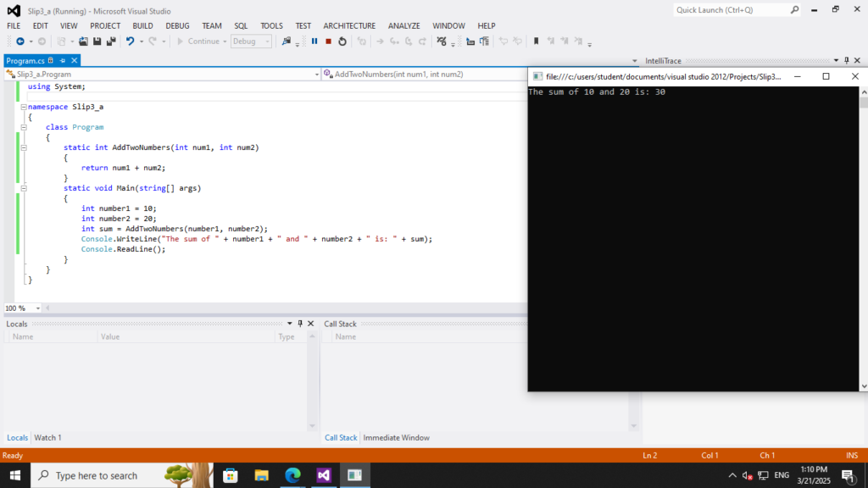Click the Save All toolbar icon
This screenshot has height=488, width=868.
pyautogui.click(x=111, y=42)
